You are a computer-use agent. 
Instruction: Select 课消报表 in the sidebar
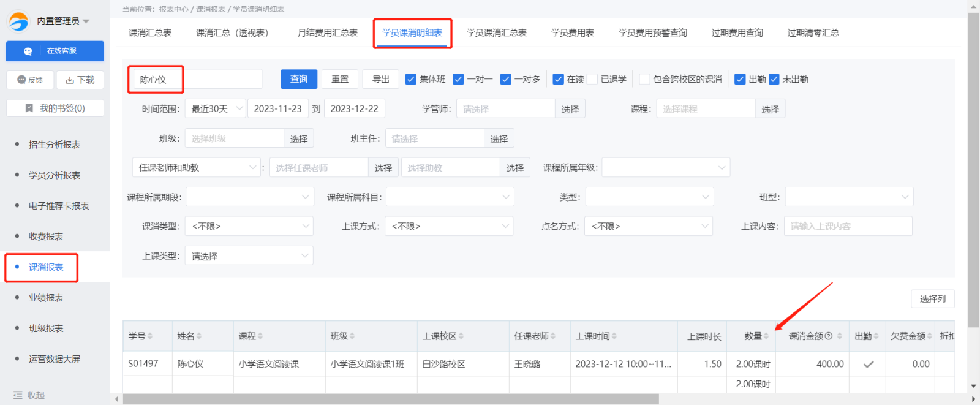pos(46,267)
